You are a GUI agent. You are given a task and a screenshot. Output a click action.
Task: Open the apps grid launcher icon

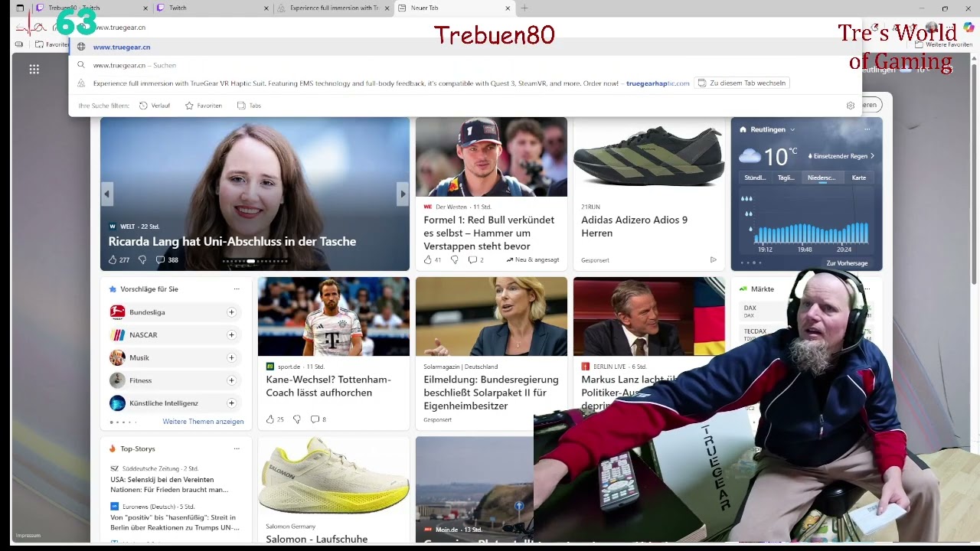34,70
